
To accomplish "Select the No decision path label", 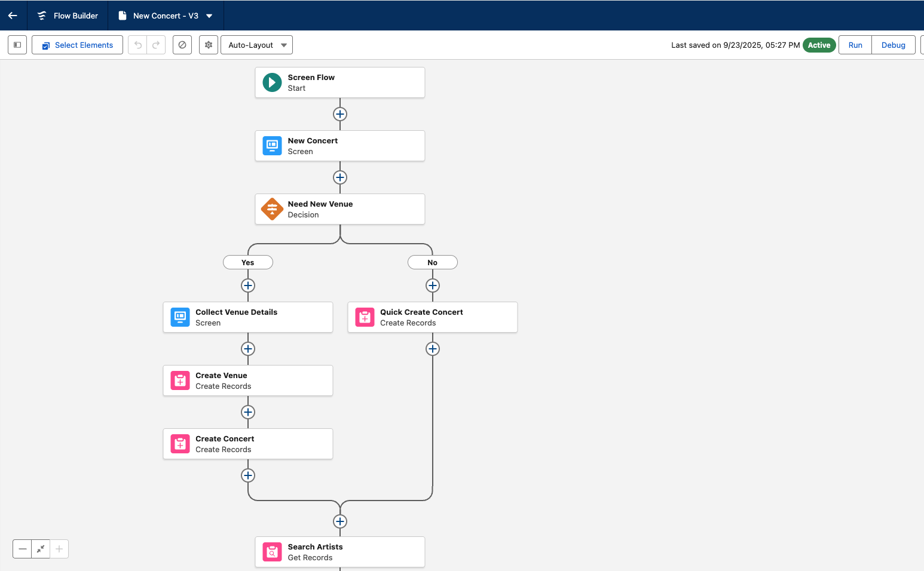I will (432, 262).
